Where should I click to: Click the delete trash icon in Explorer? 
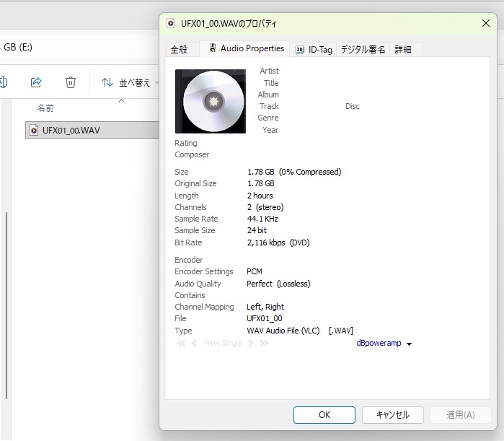click(x=71, y=82)
